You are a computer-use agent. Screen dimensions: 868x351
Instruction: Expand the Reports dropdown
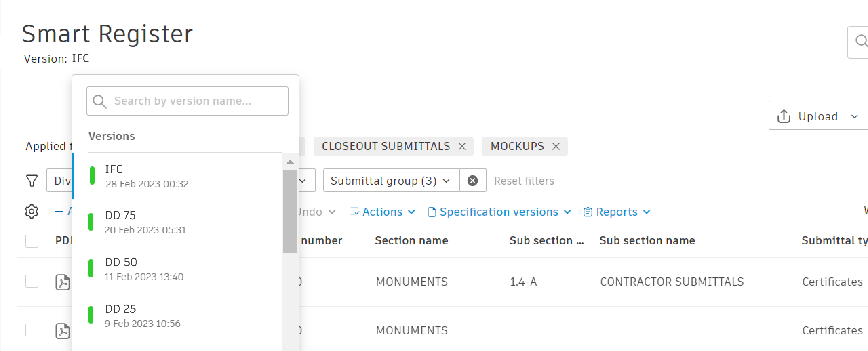coord(617,212)
